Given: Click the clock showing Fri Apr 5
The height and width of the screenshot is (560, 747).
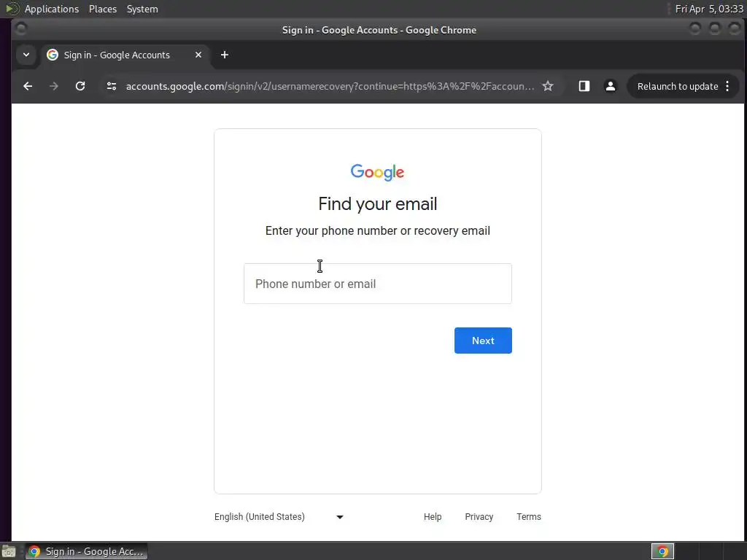Looking at the screenshot, I should (x=709, y=9).
